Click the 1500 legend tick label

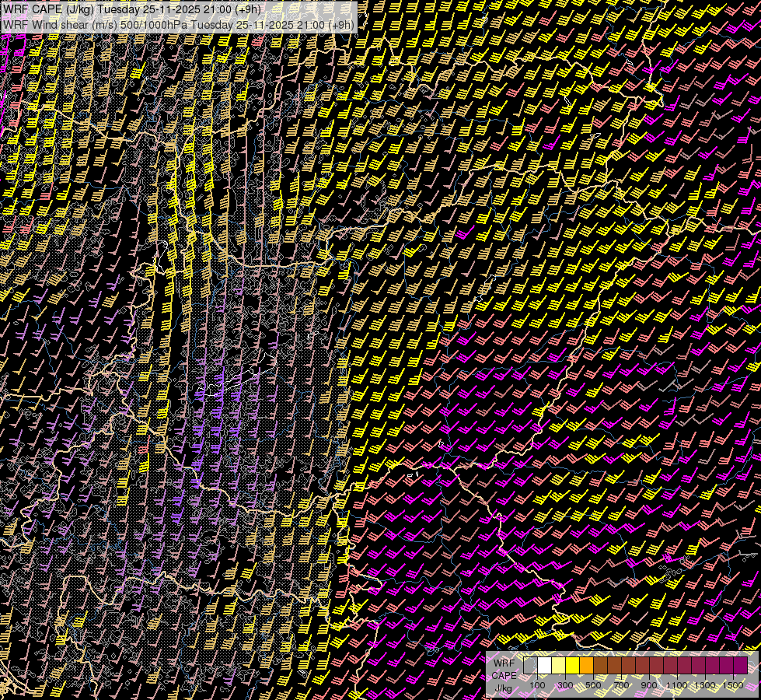pos(733,685)
